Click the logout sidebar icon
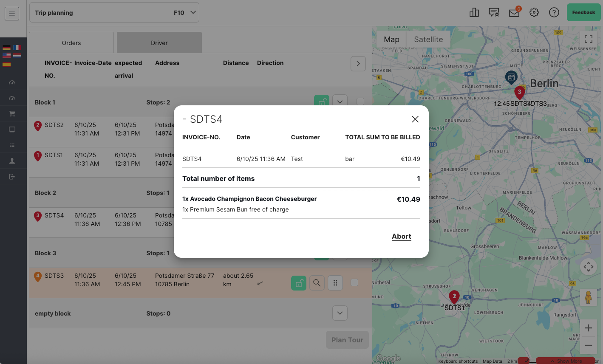Screen dimensions: 603x364 pos(12,177)
